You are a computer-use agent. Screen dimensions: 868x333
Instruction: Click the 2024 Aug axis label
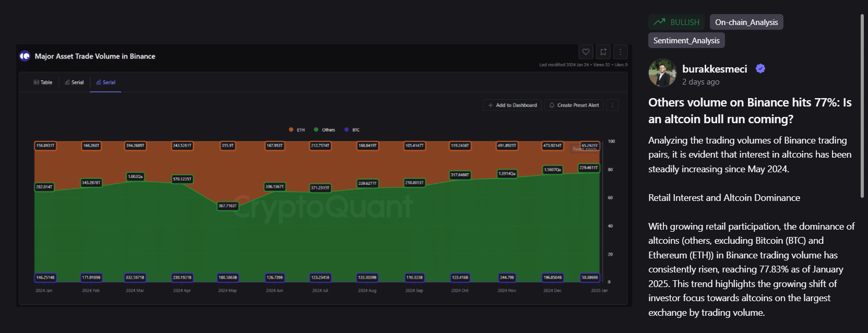point(367,291)
